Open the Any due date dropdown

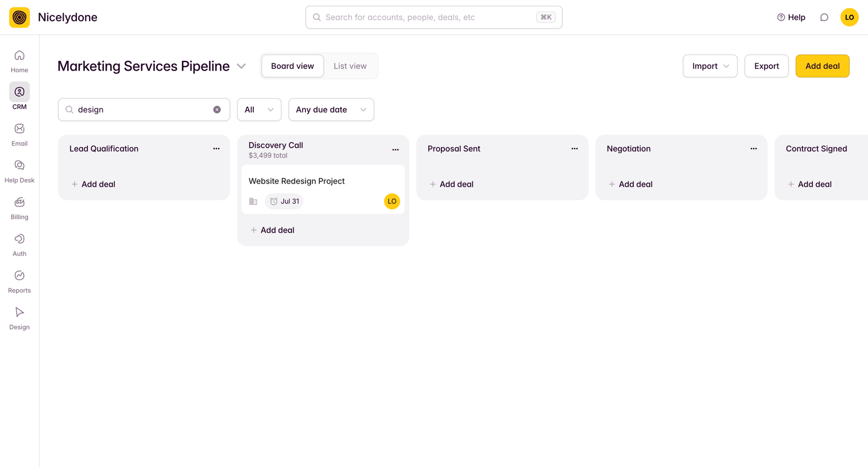331,110
